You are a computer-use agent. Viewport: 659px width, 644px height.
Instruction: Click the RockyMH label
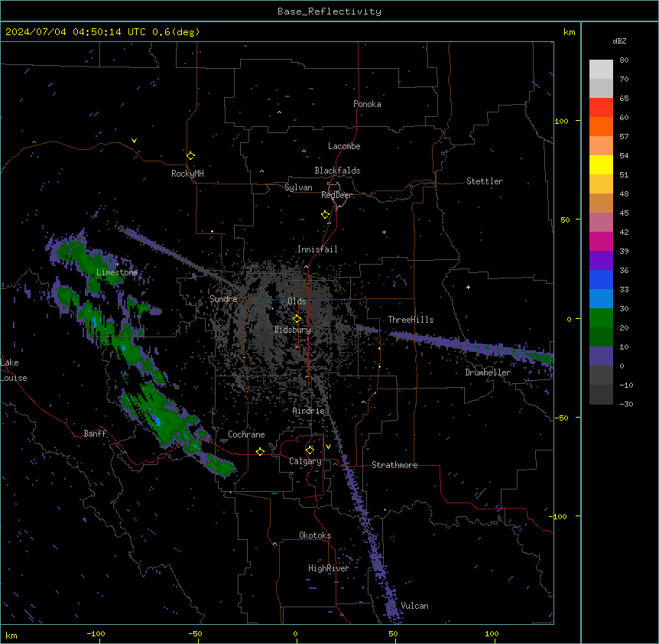(x=187, y=174)
